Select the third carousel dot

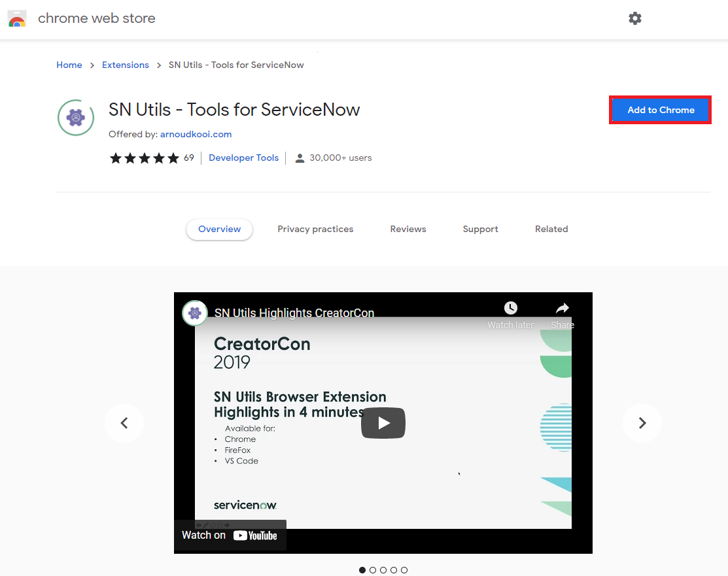(383, 570)
